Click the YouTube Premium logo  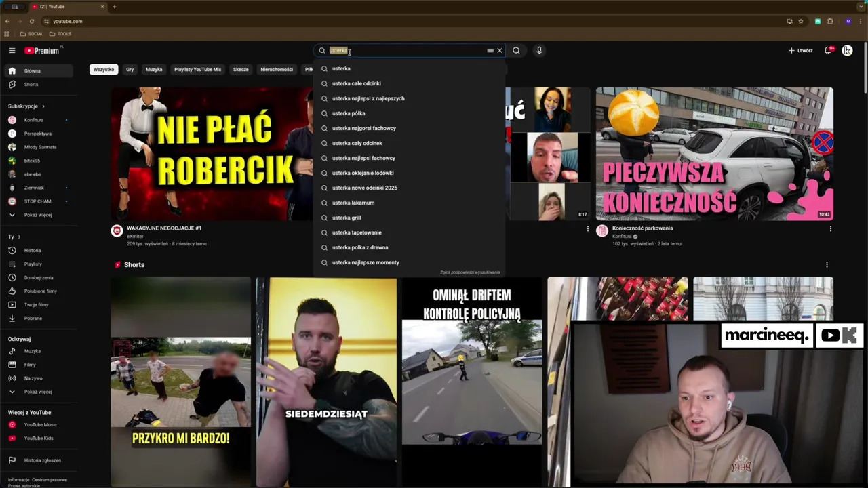click(x=42, y=50)
